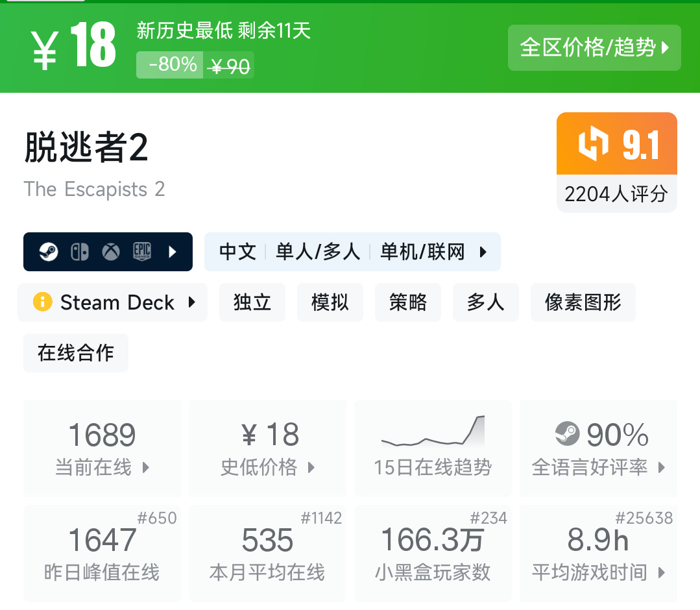700x610 pixels.
Task: View the 15日在线趋势 chart
Action: (x=433, y=448)
